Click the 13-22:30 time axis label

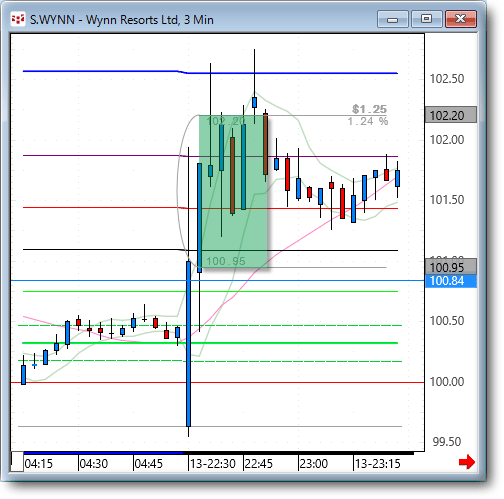[x=213, y=464]
